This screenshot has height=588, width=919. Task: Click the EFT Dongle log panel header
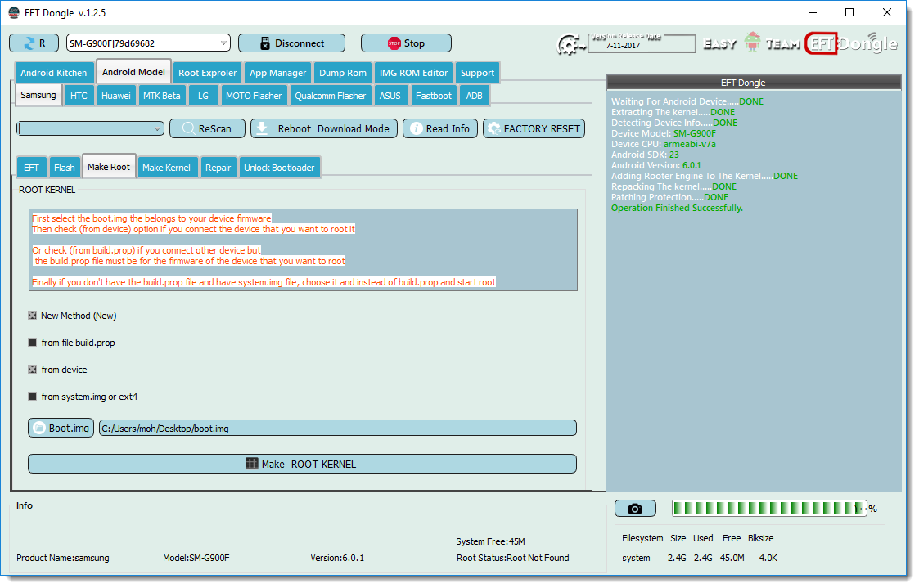coord(754,83)
